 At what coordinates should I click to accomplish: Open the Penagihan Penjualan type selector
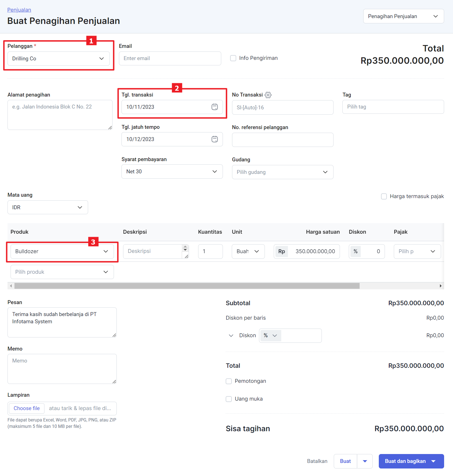(x=403, y=16)
